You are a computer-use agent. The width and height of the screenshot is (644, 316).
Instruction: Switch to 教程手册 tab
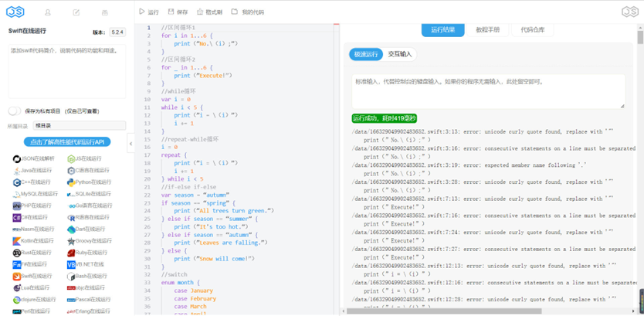(x=487, y=30)
